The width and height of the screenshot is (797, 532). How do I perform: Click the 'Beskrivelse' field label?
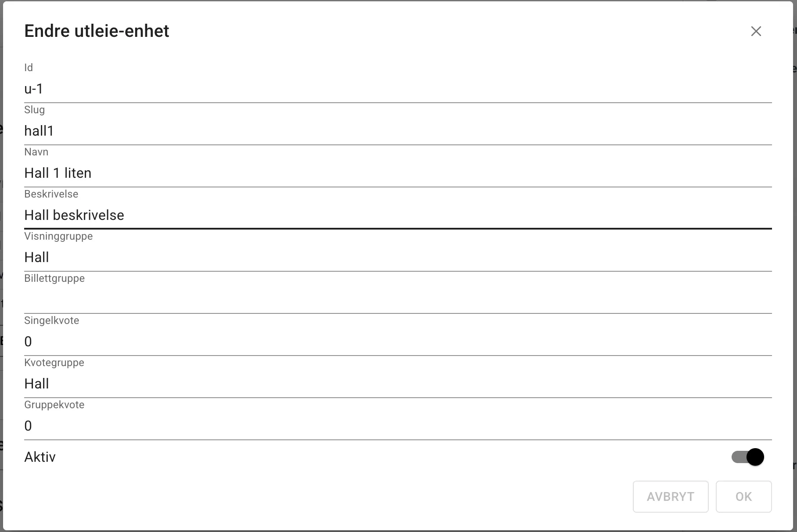(51, 194)
